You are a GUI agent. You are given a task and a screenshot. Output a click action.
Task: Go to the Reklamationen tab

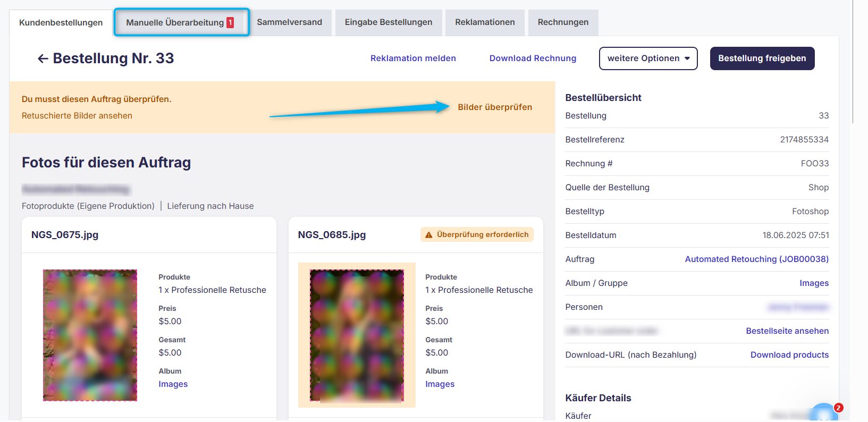(x=485, y=22)
